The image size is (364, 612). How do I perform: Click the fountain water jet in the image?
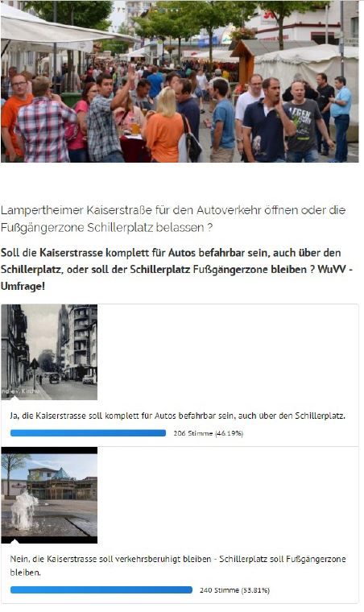click(24, 510)
